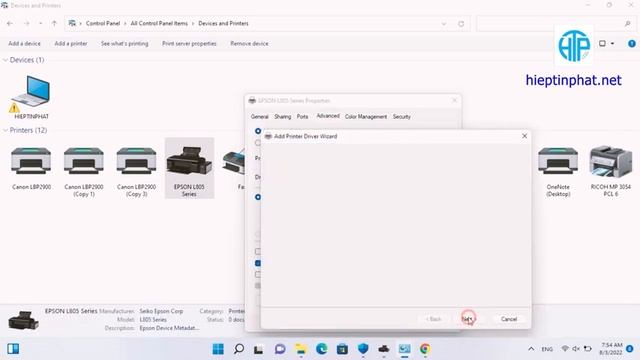The width and height of the screenshot is (640, 360).
Task: Open the view options dropdown
Action: coord(612,43)
